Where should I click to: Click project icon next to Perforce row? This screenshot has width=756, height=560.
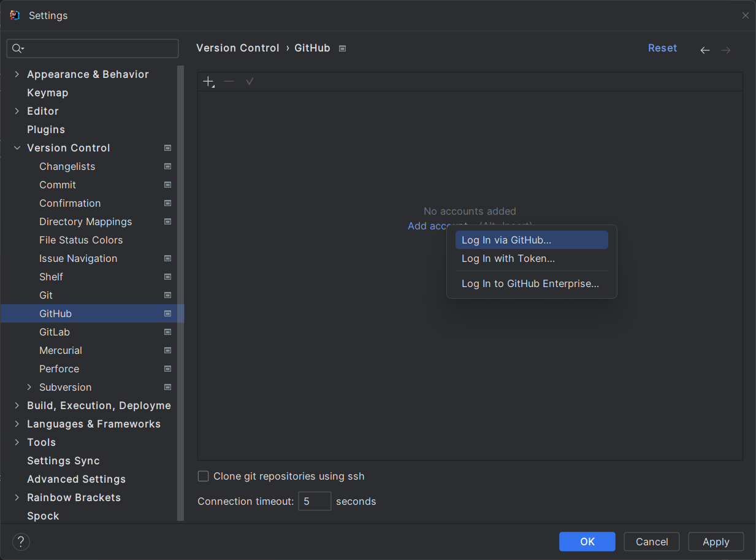(x=168, y=369)
